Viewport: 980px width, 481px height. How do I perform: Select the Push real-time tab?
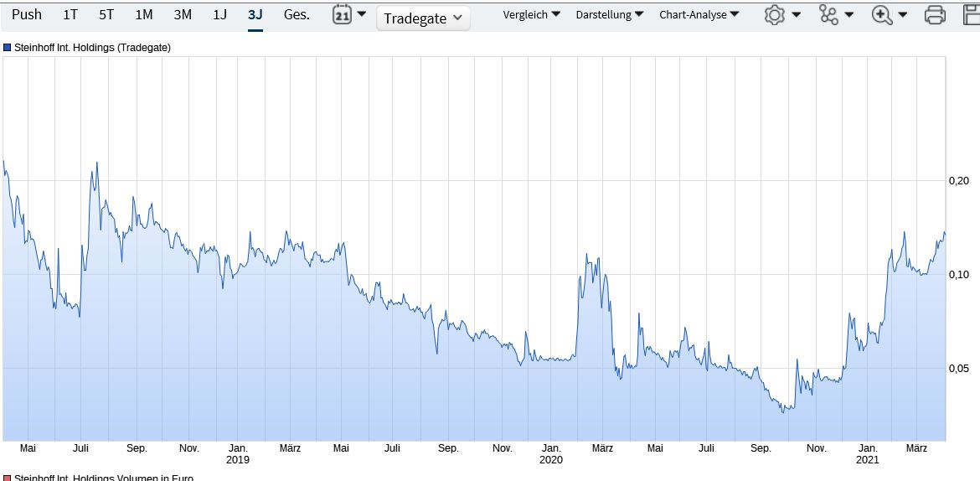point(27,14)
